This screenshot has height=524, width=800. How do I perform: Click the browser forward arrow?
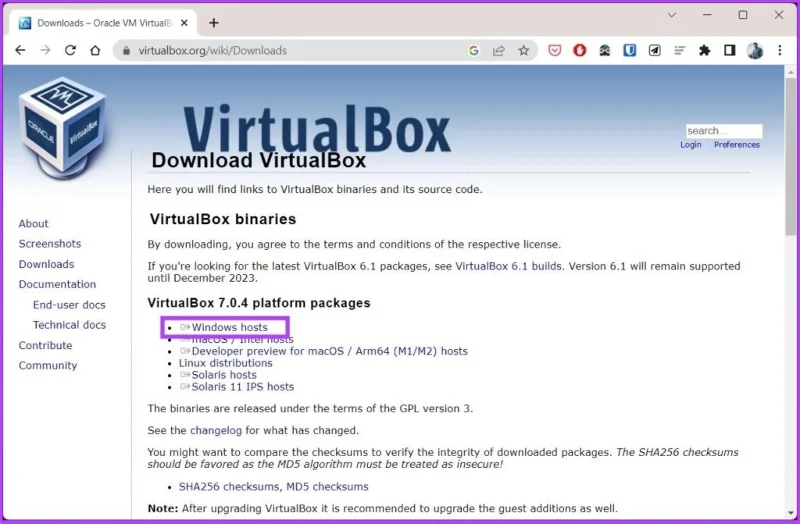point(45,50)
